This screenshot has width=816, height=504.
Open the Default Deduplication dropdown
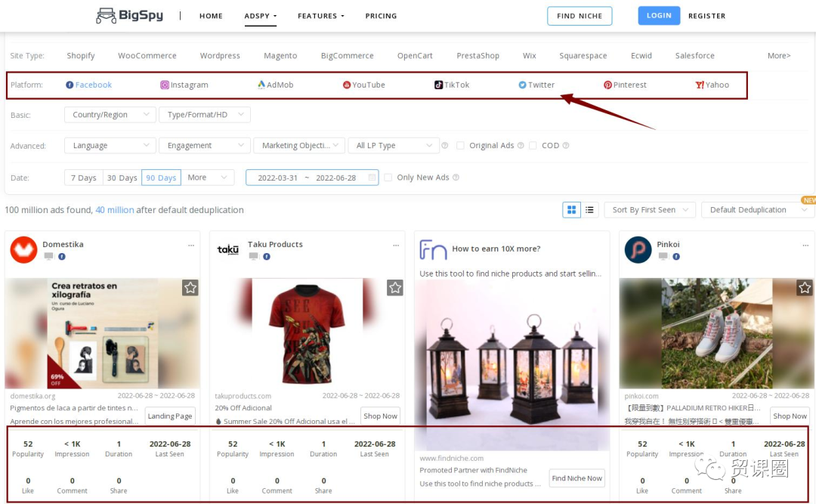(758, 210)
